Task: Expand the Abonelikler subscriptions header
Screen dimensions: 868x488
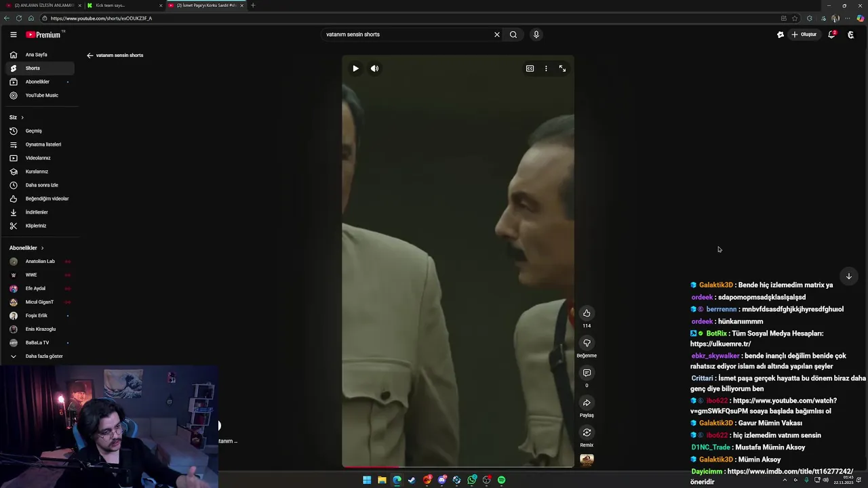Action: [x=27, y=248]
